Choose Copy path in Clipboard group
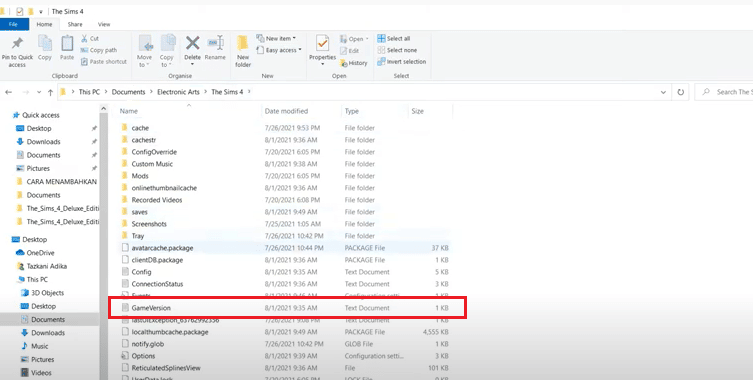 [x=98, y=50]
